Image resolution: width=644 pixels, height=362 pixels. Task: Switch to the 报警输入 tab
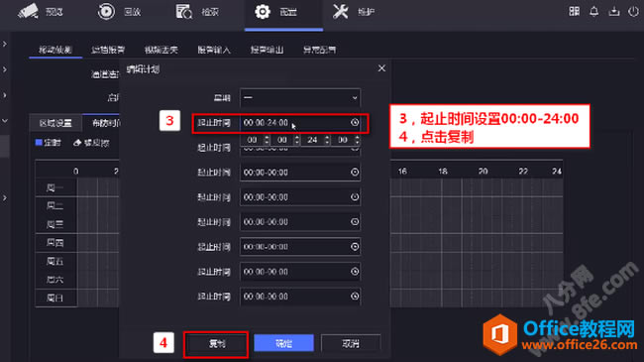point(214,50)
